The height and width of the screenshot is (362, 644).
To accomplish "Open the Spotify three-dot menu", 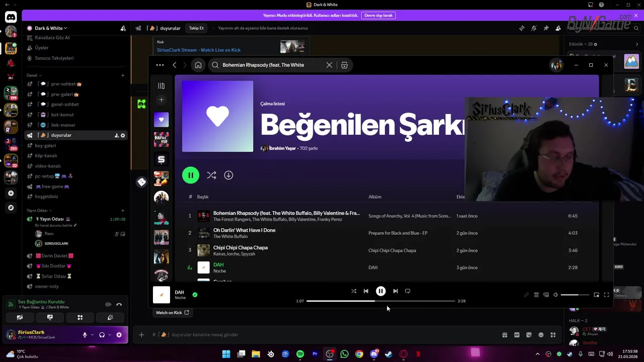I will pyautogui.click(x=160, y=65).
